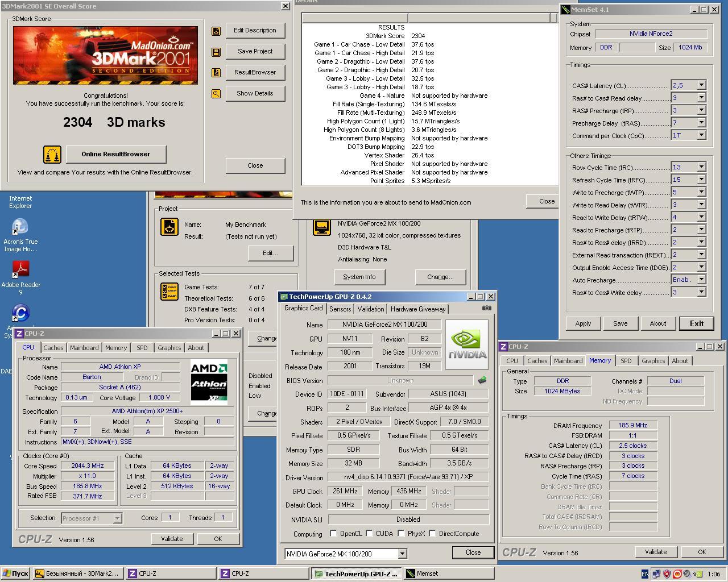Open the Processor #1 selection dropdown
This screenshot has height=582, width=728.
[x=117, y=518]
